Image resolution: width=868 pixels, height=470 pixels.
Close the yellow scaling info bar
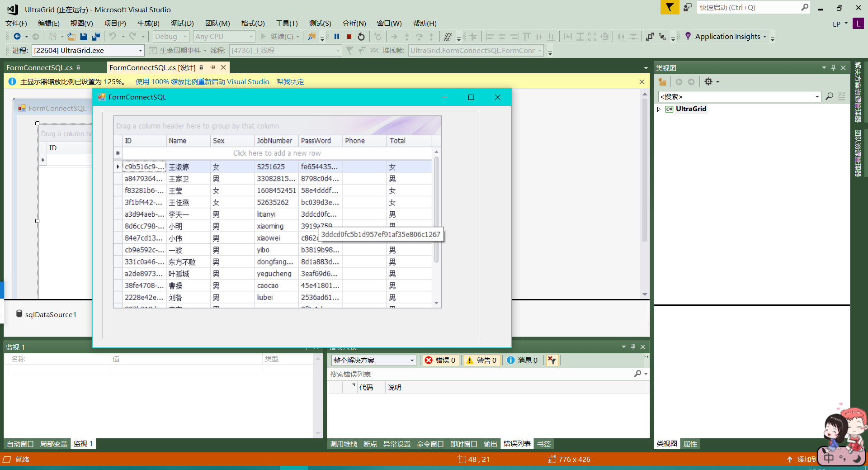point(642,82)
